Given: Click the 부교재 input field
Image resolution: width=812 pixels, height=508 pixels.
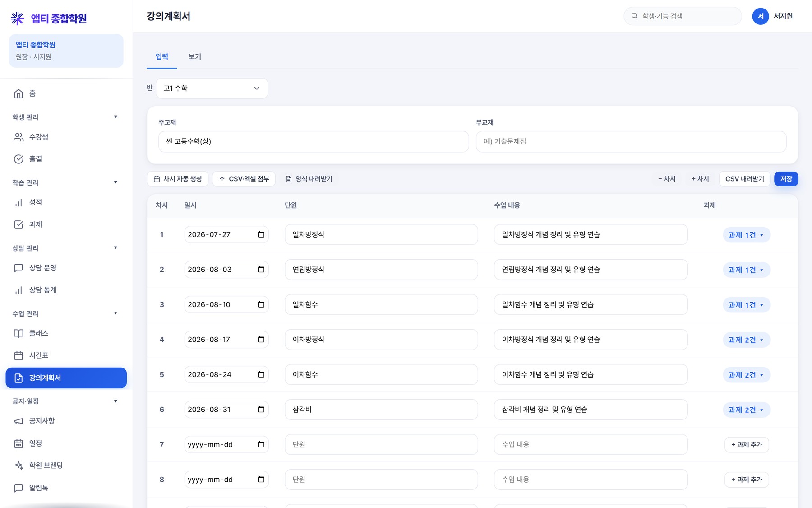Looking at the screenshot, I should (x=631, y=142).
